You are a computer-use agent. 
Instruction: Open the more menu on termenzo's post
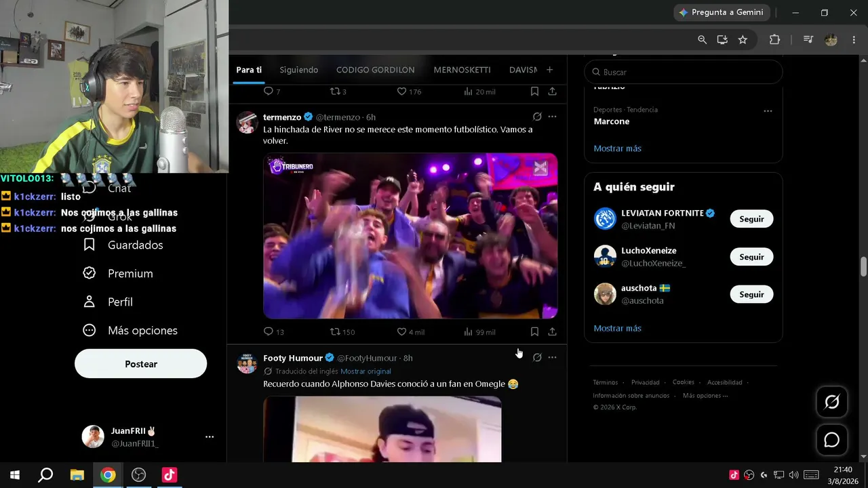552,117
